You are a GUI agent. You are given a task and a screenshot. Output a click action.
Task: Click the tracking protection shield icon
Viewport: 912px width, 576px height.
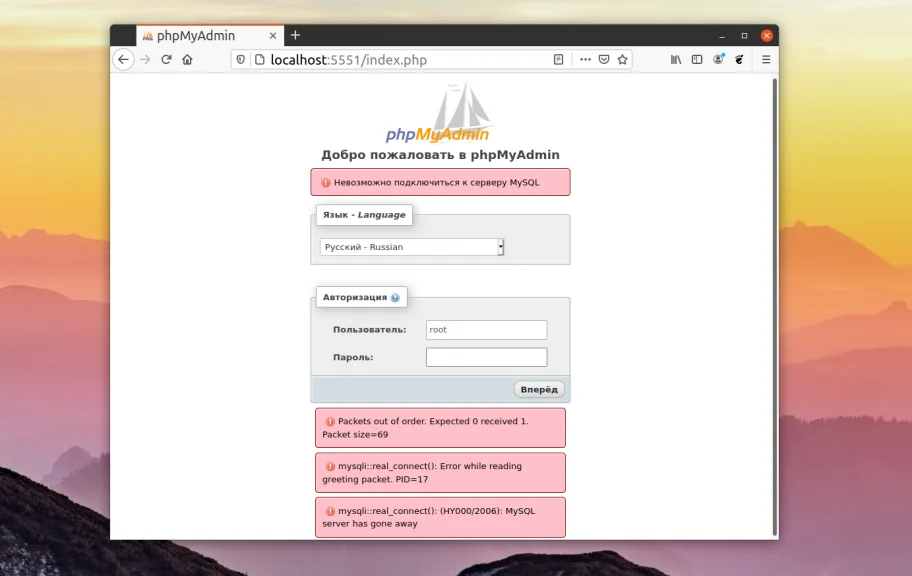240,59
